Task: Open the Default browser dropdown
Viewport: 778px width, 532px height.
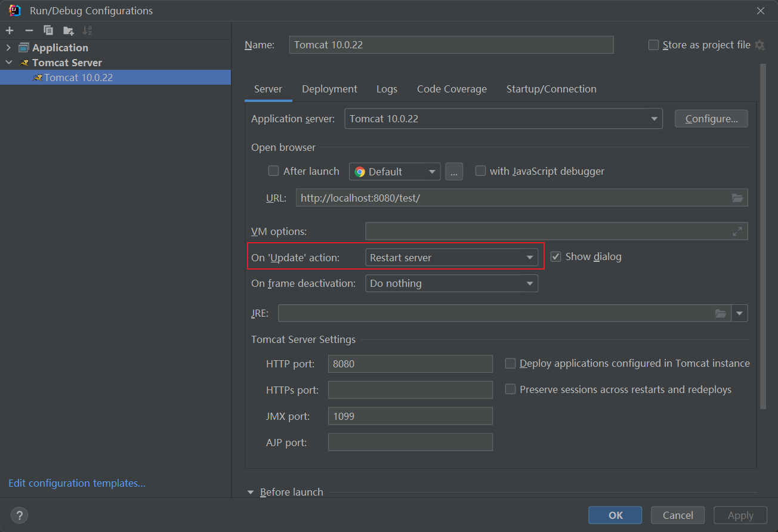Action: coord(394,172)
